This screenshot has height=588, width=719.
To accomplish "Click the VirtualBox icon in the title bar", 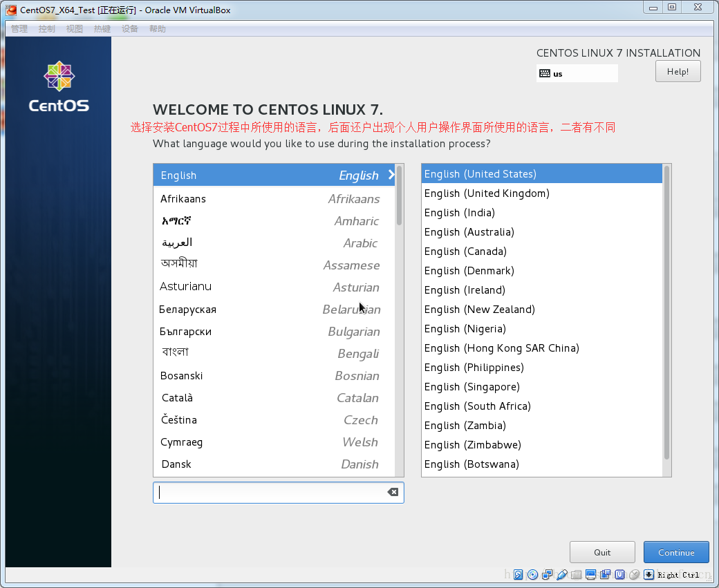I will tap(11, 10).
